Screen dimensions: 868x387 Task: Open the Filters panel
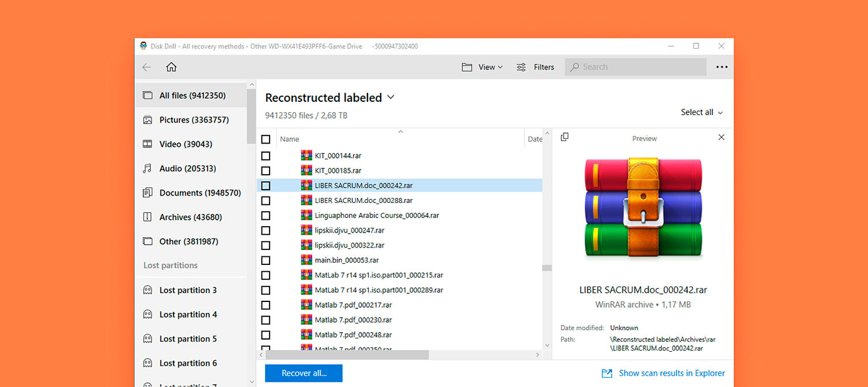(535, 67)
